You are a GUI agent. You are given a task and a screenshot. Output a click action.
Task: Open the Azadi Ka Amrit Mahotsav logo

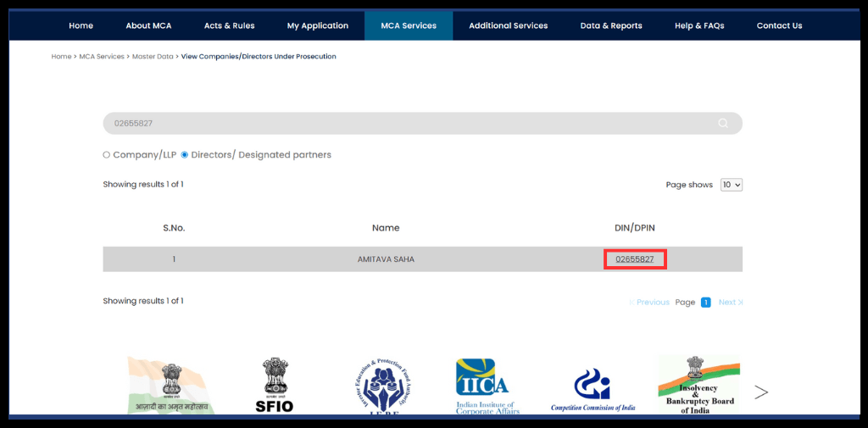tap(170, 386)
